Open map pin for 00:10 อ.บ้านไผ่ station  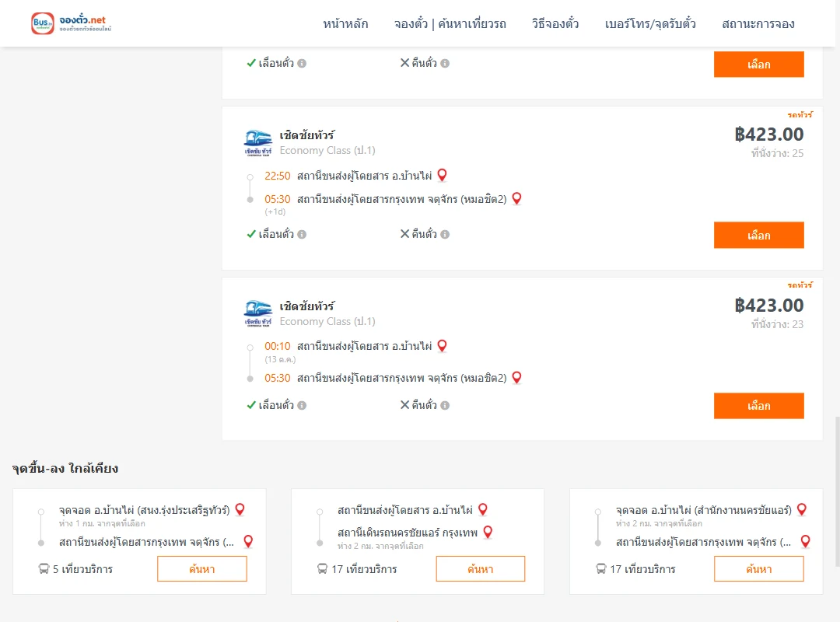tap(442, 346)
